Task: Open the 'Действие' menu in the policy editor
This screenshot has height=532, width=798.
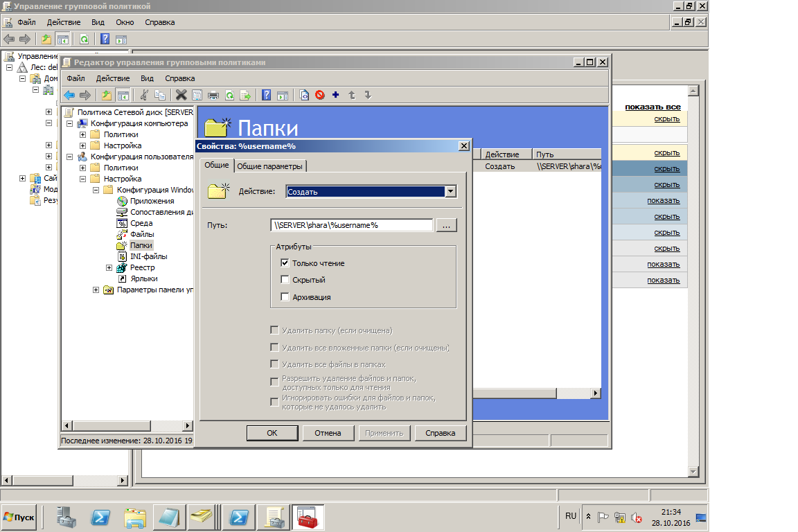Action: (x=113, y=78)
